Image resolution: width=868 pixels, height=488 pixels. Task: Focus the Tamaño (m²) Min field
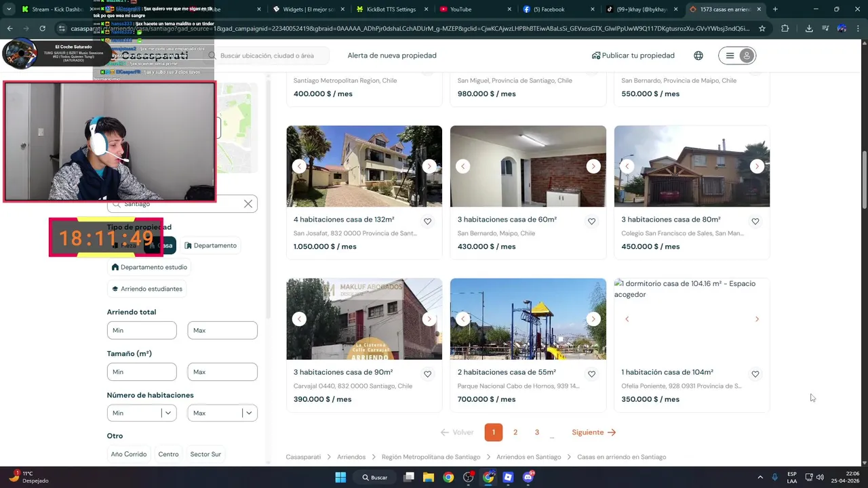click(x=142, y=371)
